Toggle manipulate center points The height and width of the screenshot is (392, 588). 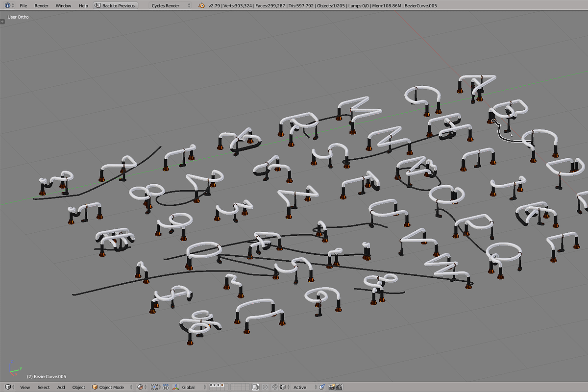166,387
